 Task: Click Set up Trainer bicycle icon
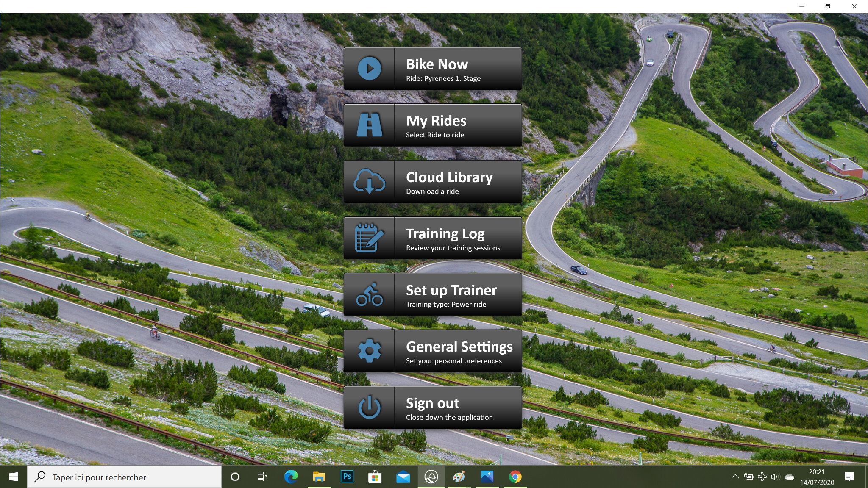pos(368,294)
